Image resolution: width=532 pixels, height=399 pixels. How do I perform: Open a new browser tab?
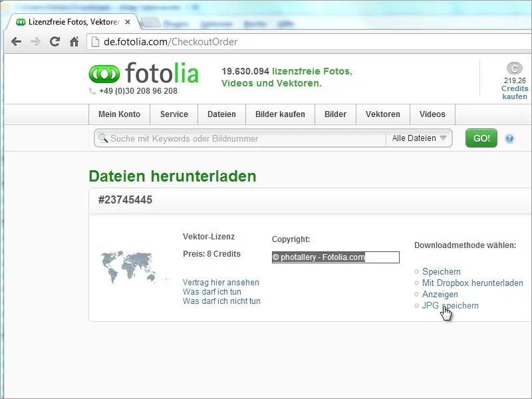(151, 23)
